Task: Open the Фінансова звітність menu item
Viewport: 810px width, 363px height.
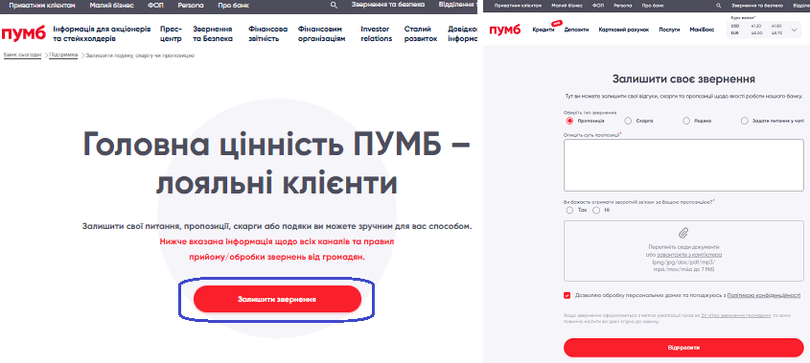Action: point(268,34)
